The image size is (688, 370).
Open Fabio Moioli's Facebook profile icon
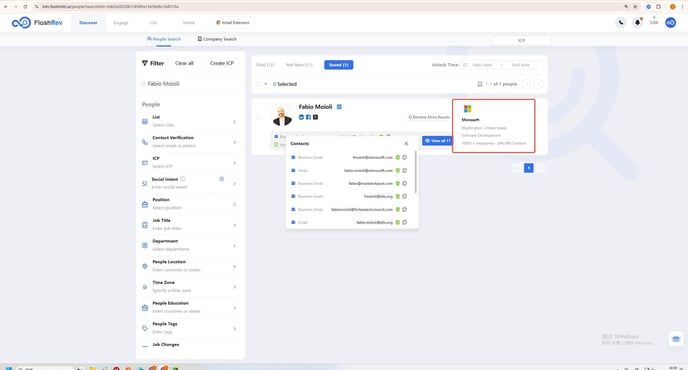click(308, 117)
